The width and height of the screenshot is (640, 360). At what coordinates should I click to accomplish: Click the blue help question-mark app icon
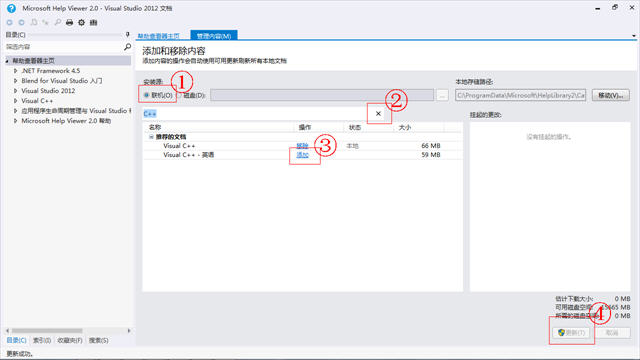point(11,8)
